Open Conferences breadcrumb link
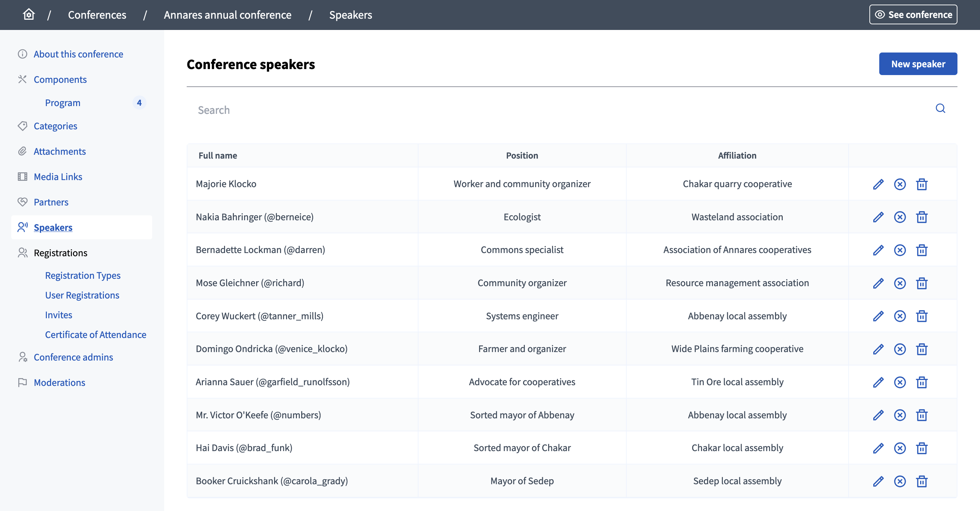Image resolution: width=980 pixels, height=511 pixels. (x=97, y=15)
